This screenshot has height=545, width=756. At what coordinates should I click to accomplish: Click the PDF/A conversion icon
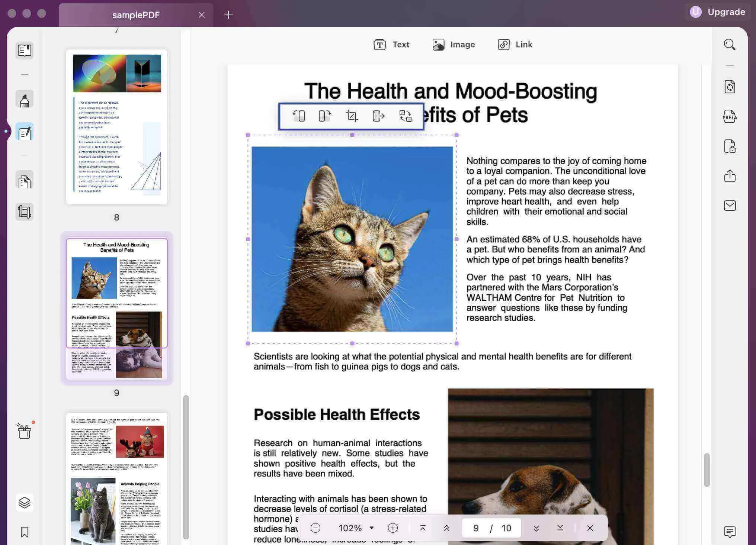click(729, 117)
